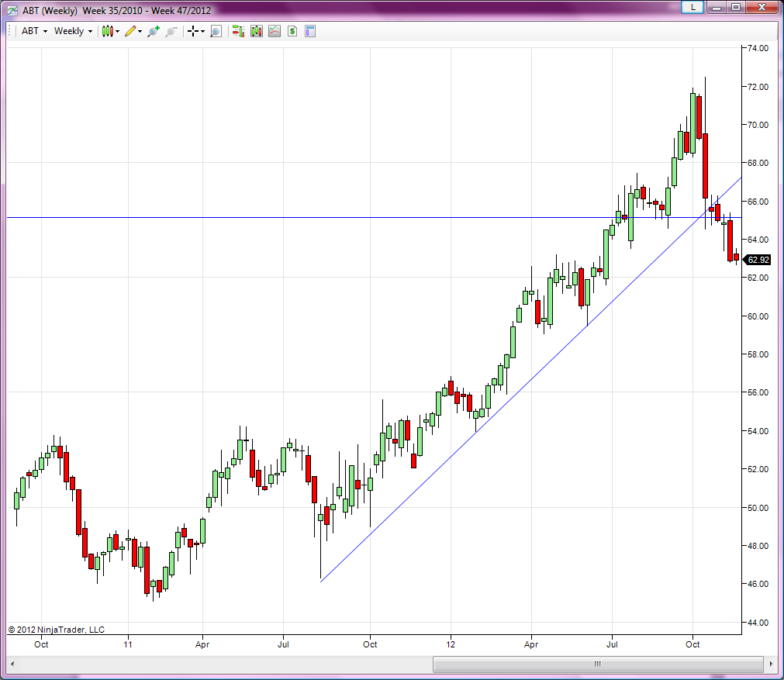This screenshot has height=680, width=784.
Task: Click the zoom in magnifier icon
Action: click(x=152, y=31)
